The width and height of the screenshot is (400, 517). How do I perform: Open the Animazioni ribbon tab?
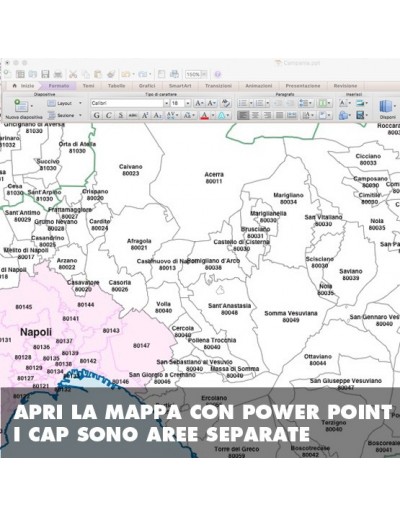coord(259,86)
